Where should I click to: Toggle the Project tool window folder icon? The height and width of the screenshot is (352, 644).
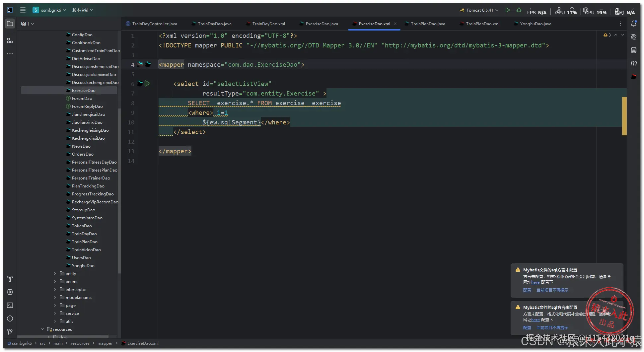(x=10, y=24)
